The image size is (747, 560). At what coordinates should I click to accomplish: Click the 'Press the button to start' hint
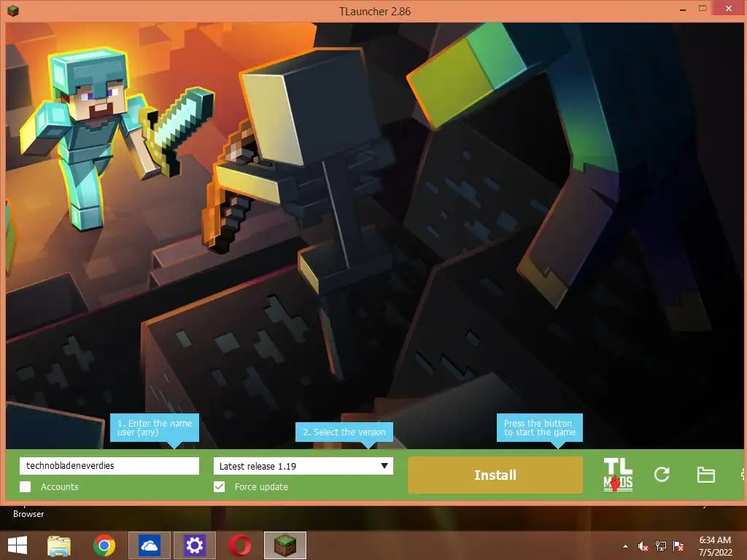[x=539, y=427]
